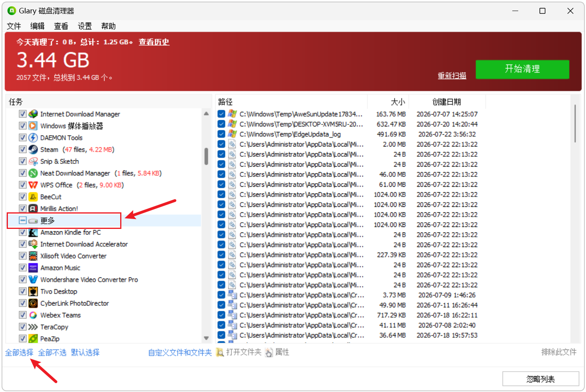Sort by the 创建日期 column header
This screenshot has height=392, width=586.
tap(447, 102)
